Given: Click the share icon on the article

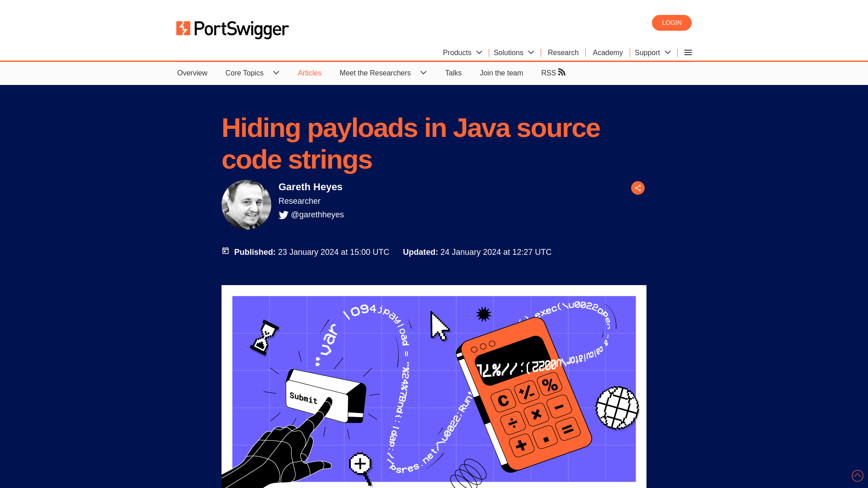Looking at the screenshot, I should [x=638, y=188].
